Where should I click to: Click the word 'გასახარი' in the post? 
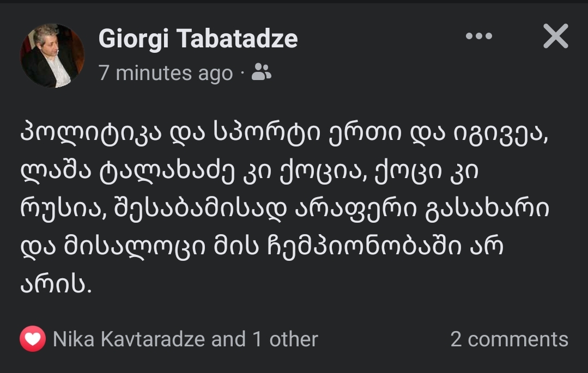(x=487, y=209)
